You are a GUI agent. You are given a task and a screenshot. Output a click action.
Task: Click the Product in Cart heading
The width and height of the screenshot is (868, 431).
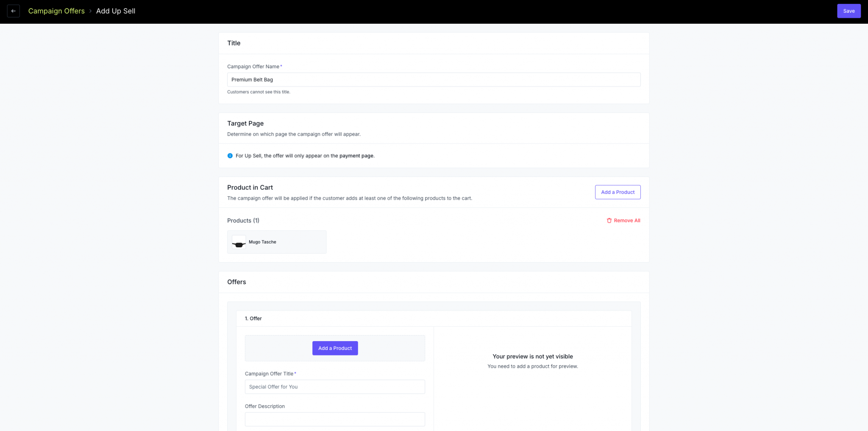click(250, 187)
